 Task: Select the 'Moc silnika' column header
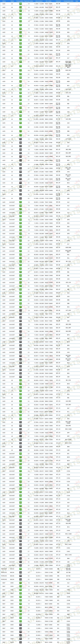click(x=49, y=1)
